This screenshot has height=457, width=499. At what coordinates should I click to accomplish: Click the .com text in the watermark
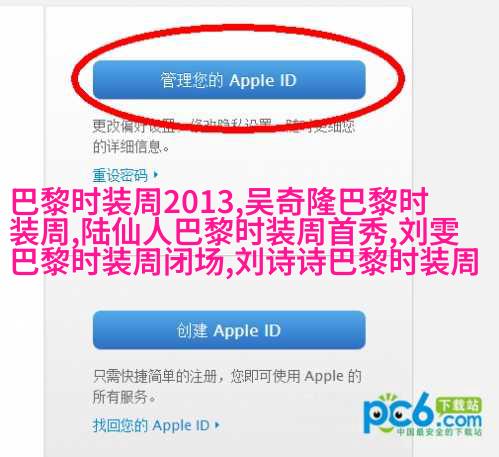tap(460, 421)
